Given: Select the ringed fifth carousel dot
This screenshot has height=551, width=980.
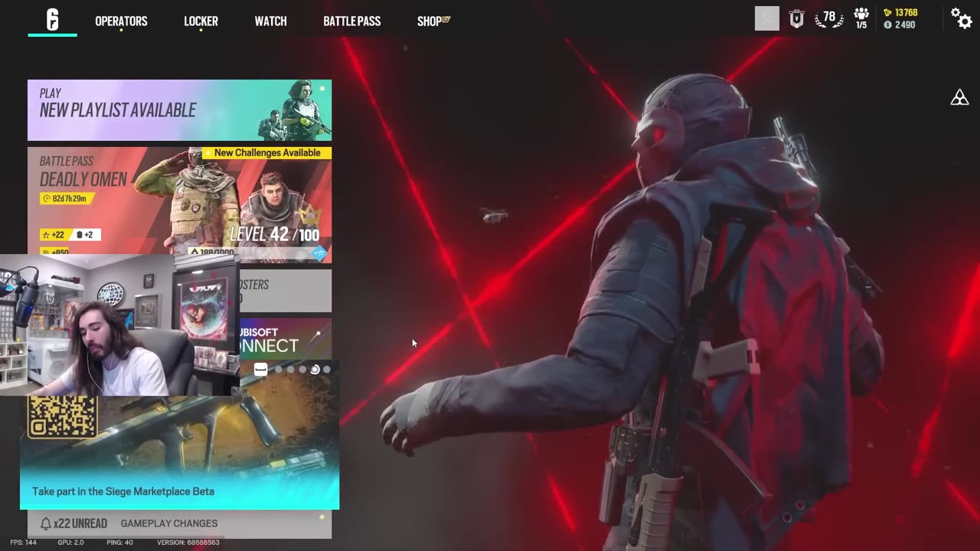Looking at the screenshot, I should (x=315, y=370).
